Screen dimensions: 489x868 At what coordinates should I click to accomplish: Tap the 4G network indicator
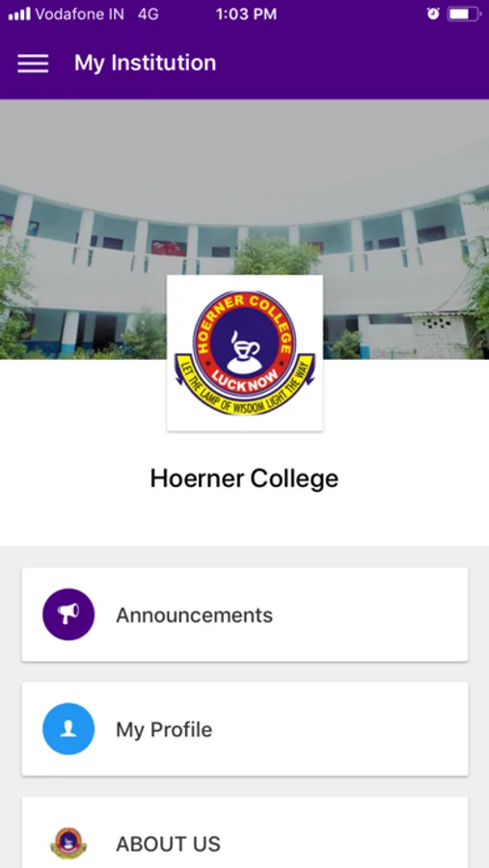click(149, 14)
